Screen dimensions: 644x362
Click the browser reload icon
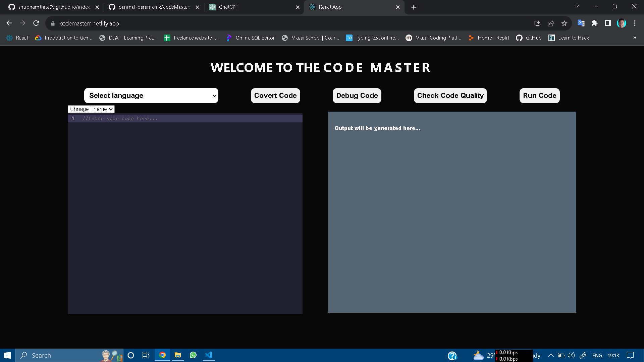point(36,23)
